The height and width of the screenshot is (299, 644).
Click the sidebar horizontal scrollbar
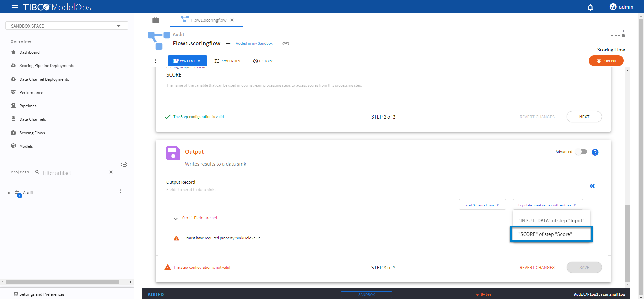click(62, 282)
